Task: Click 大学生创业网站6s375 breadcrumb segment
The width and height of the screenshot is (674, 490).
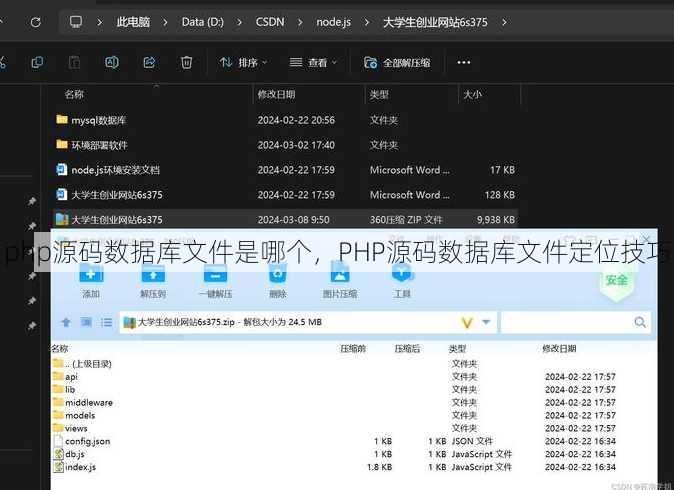Action: [435, 22]
